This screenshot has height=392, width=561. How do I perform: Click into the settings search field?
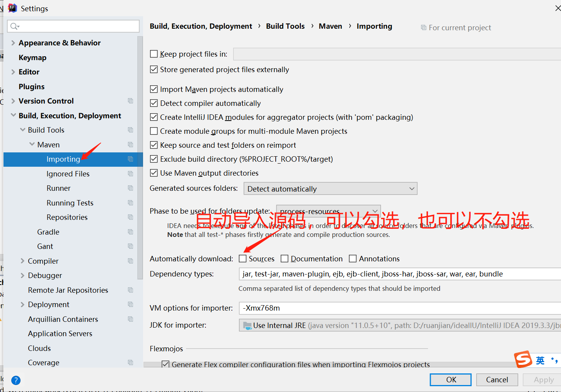point(73,26)
